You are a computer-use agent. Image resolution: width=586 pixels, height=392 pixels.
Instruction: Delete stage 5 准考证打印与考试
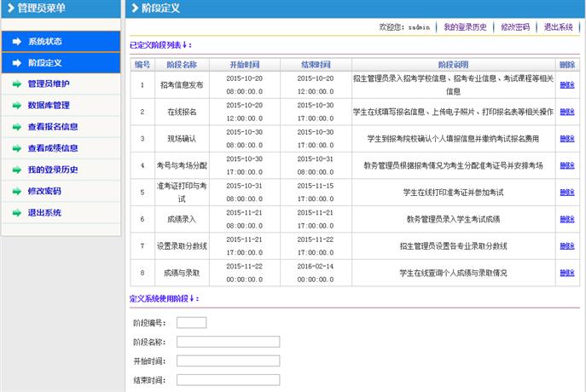tap(567, 193)
